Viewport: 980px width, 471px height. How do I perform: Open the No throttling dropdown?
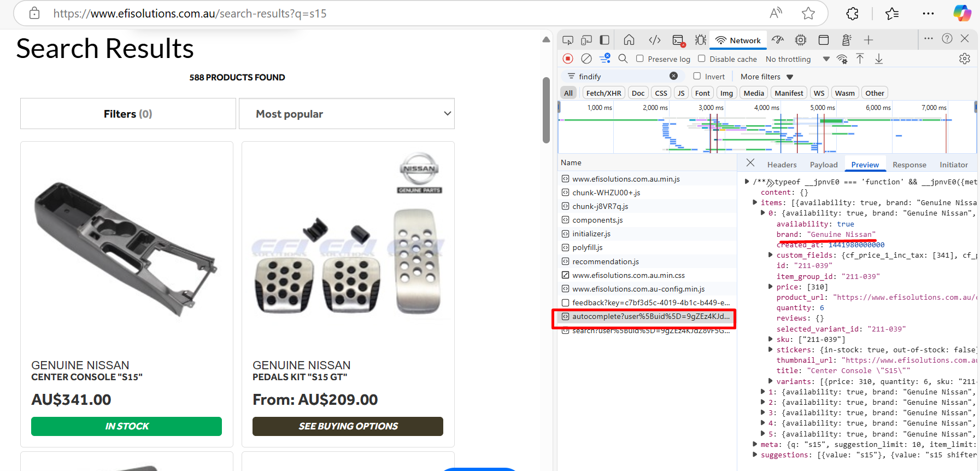(x=797, y=59)
